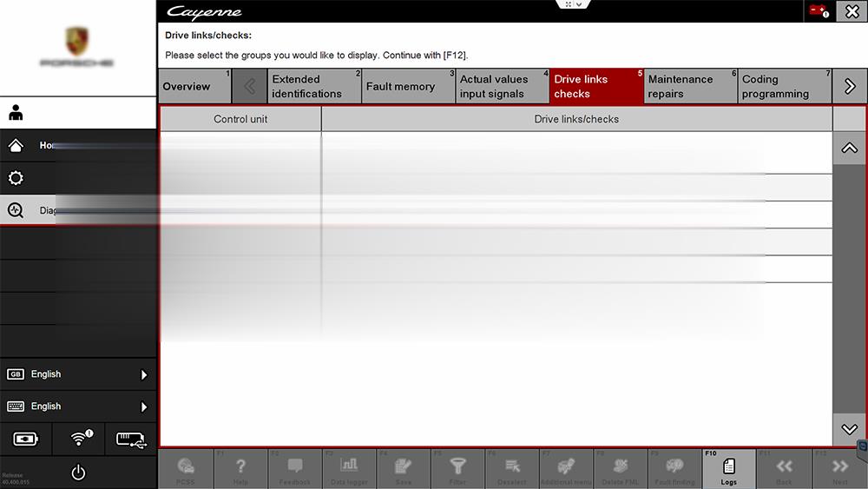Expand the GB English language selector
The width and height of the screenshot is (868, 489).
(x=78, y=374)
